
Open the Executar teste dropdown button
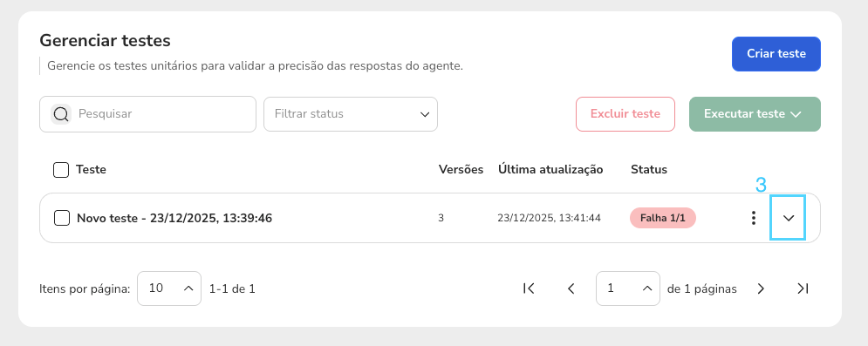pyautogui.click(x=755, y=114)
